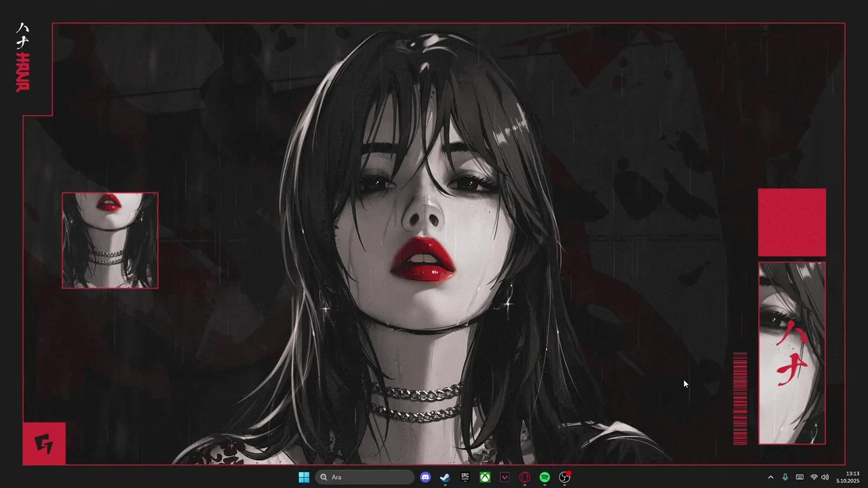Screen dimensions: 868x488
Task: Click the touch keyboard tray icon
Action: (x=800, y=477)
